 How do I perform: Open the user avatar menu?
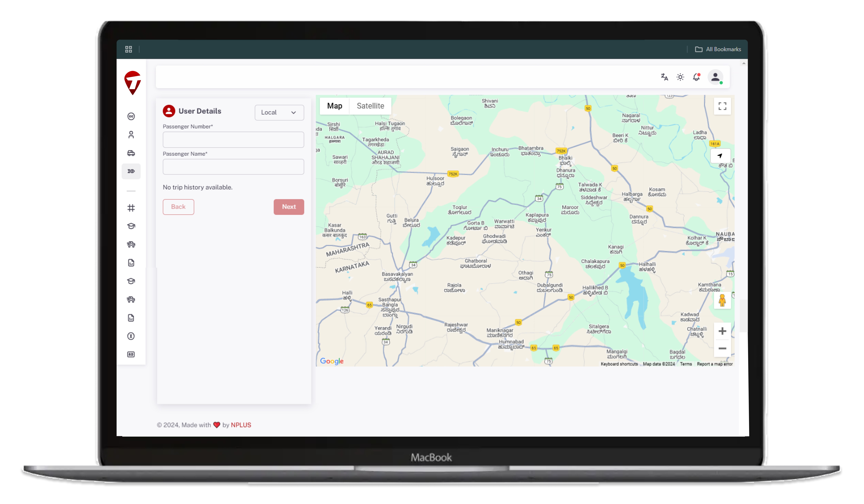coord(715,77)
